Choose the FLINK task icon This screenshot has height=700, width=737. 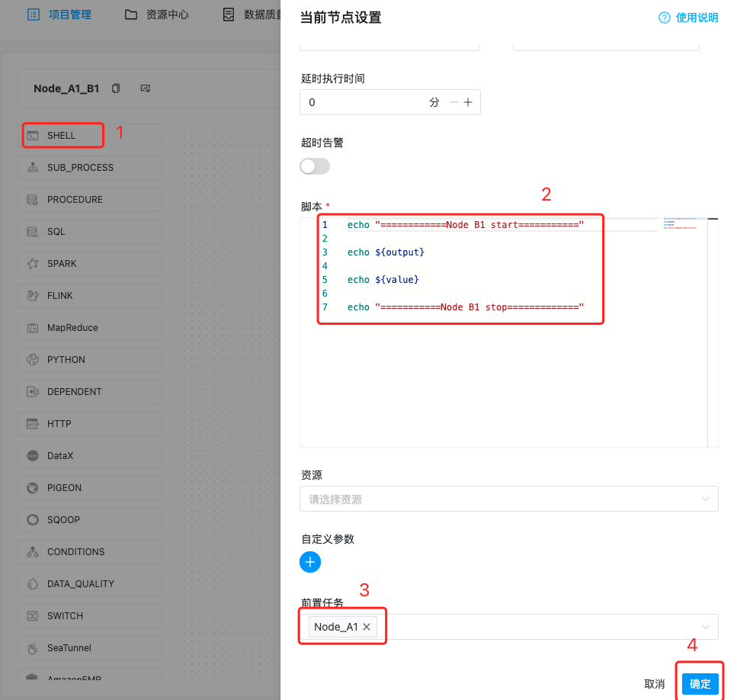(33, 296)
